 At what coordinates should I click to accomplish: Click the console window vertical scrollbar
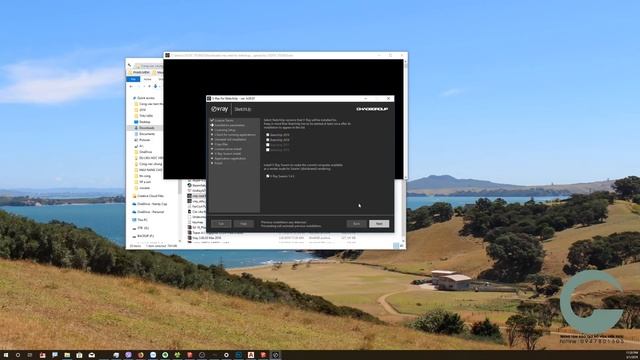(x=405, y=119)
